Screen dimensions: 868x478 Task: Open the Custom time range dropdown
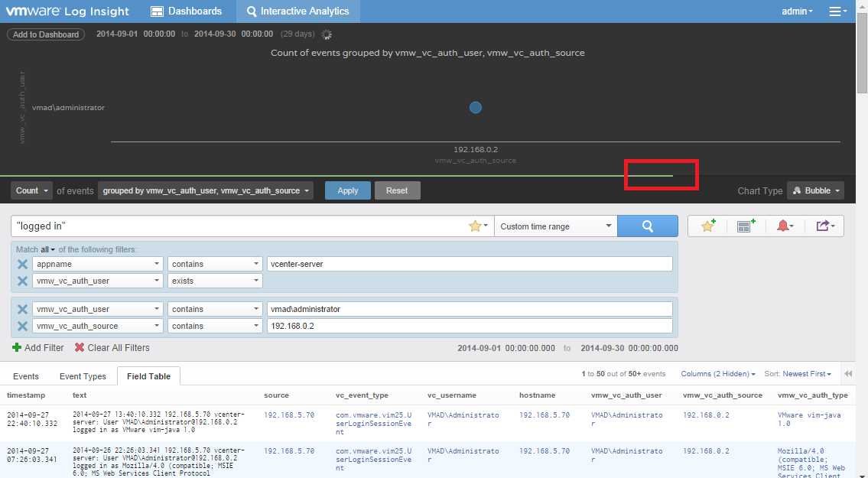[x=556, y=226]
